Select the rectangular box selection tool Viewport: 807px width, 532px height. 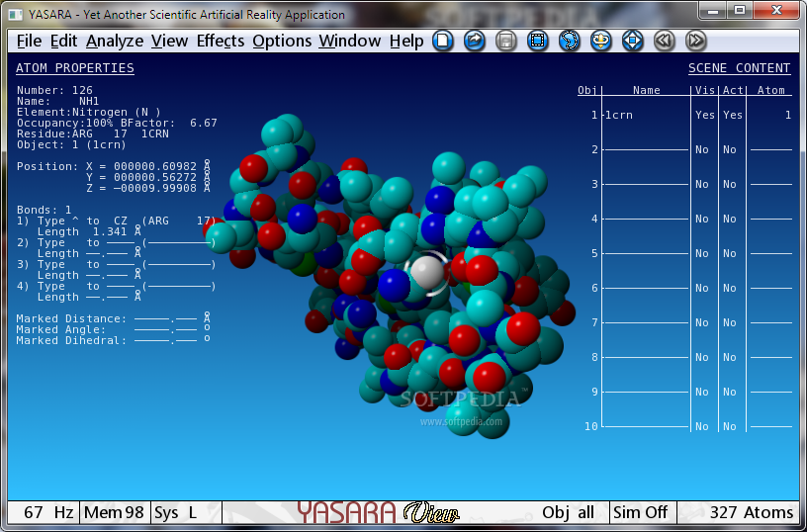(x=538, y=41)
